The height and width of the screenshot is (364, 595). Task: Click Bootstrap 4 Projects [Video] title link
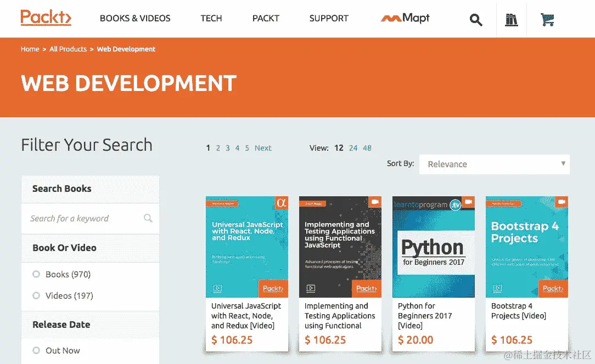pyautogui.click(x=518, y=310)
